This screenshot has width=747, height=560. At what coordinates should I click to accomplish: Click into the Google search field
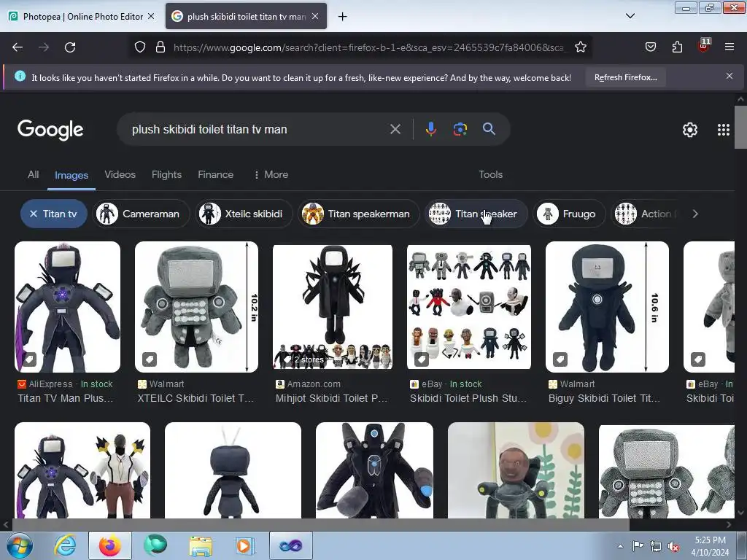pyautogui.click(x=258, y=129)
